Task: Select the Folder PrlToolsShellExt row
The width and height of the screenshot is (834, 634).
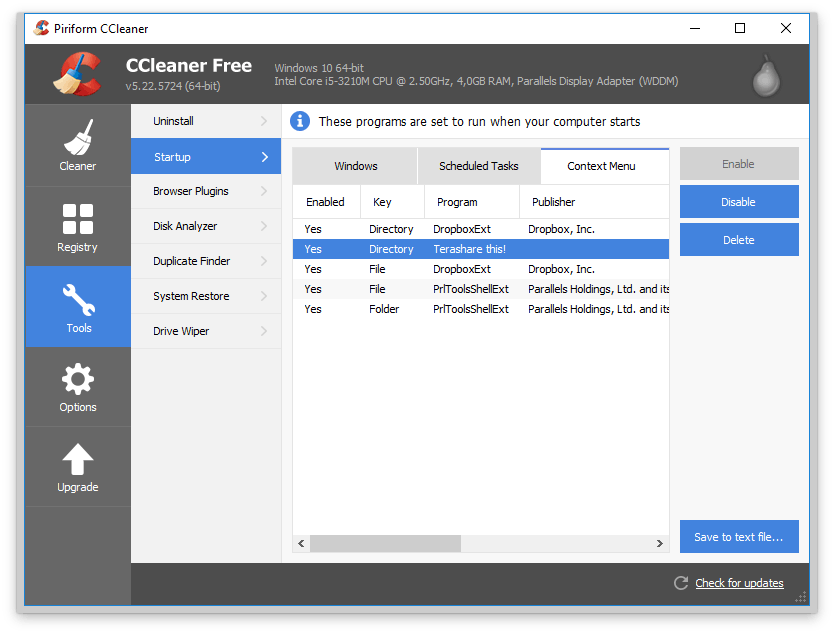Action: [x=481, y=309]
